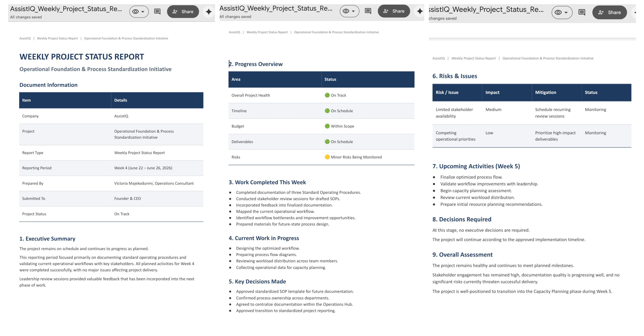Click Share above the Progress Overview page
This screenshot has width=644, height=336.
[394, 11]
